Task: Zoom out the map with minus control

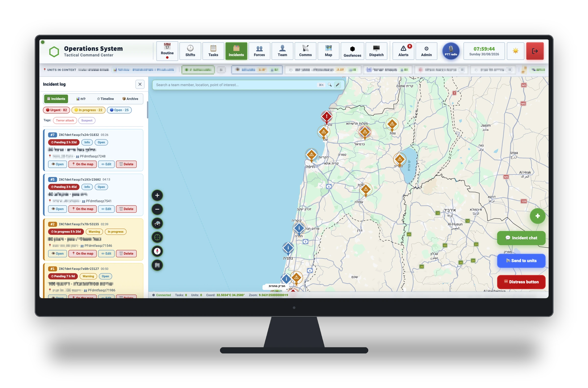Action: [157, 209]
